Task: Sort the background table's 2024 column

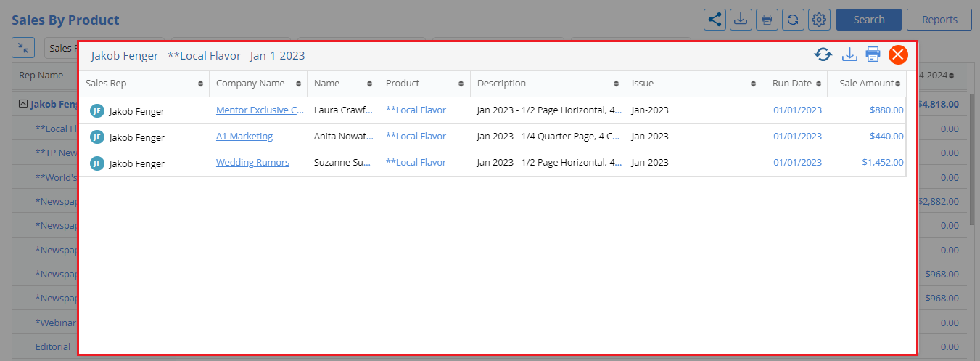Action: pyautogui.click(x=952, y=76)
